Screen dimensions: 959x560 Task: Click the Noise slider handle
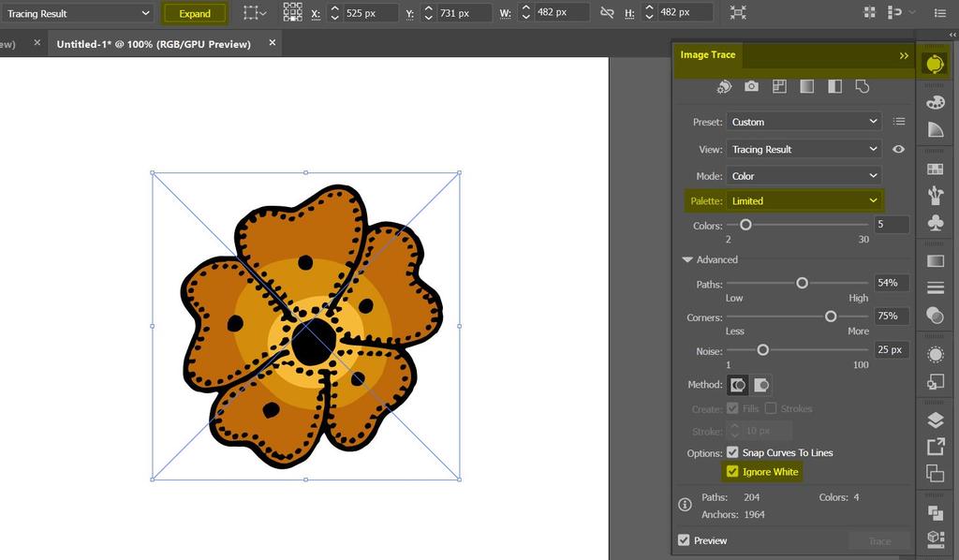762,350
